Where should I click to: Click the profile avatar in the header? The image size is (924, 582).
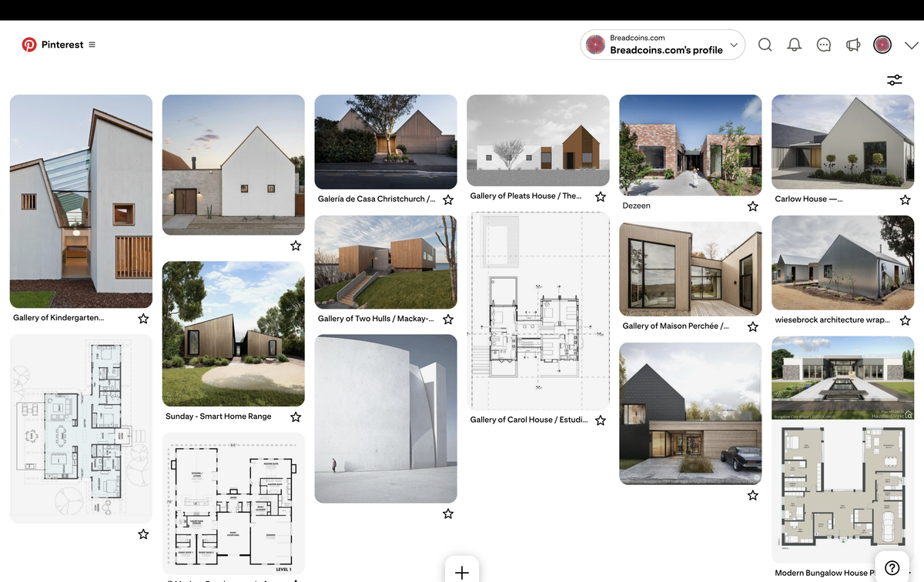(882, 45)
